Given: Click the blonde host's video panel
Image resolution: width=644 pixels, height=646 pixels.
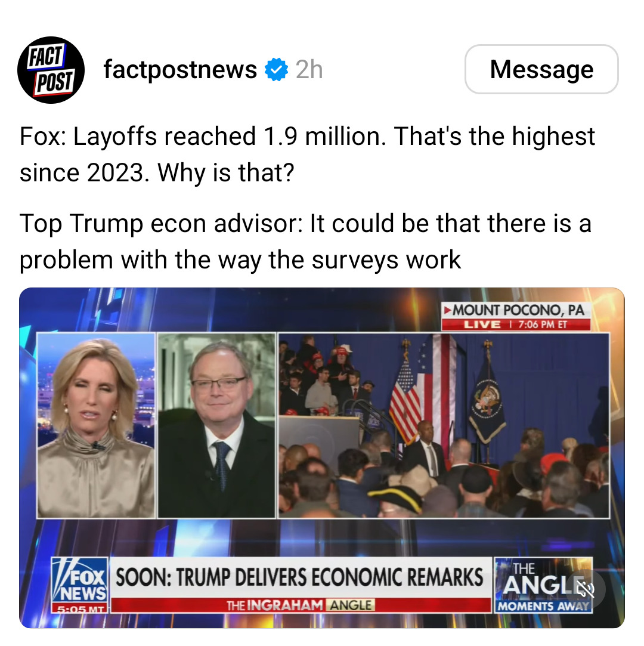Looking at the screenshot, I should point(96,425).
